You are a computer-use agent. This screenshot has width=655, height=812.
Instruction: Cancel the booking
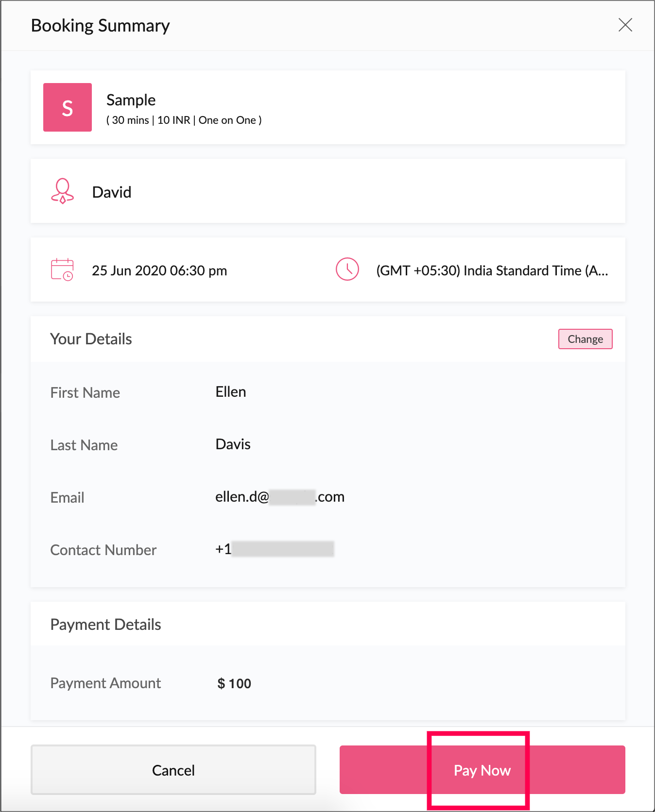click(173, 770)
